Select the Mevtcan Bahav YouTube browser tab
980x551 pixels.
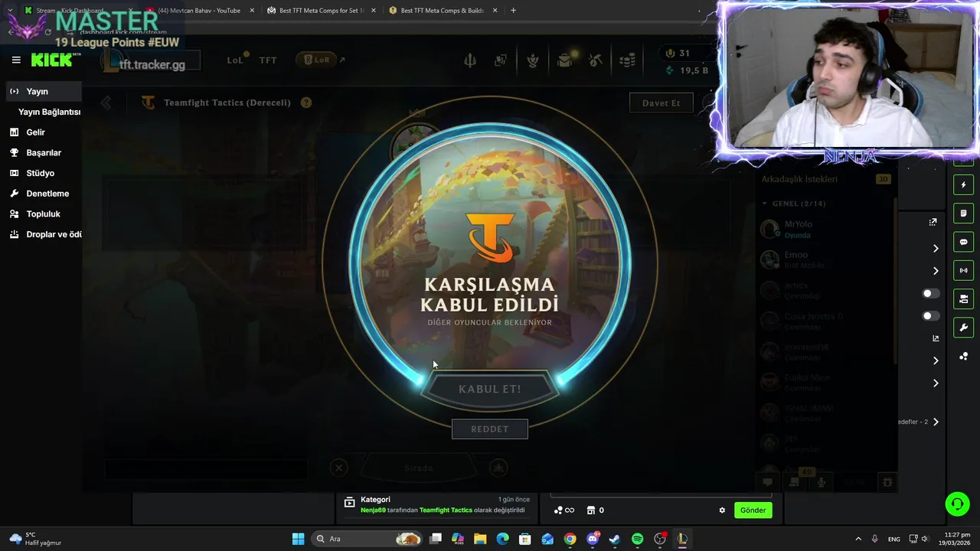(x=199, y=11)
